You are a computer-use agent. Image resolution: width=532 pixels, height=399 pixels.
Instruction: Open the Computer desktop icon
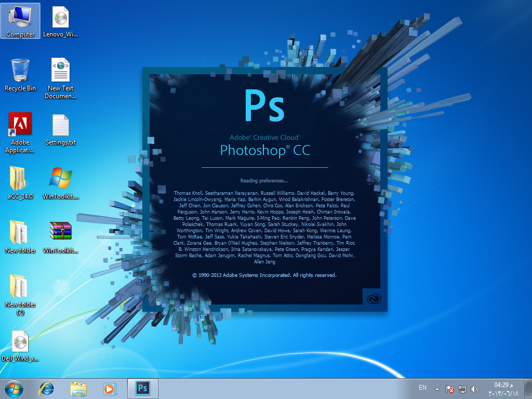point(20,21)
